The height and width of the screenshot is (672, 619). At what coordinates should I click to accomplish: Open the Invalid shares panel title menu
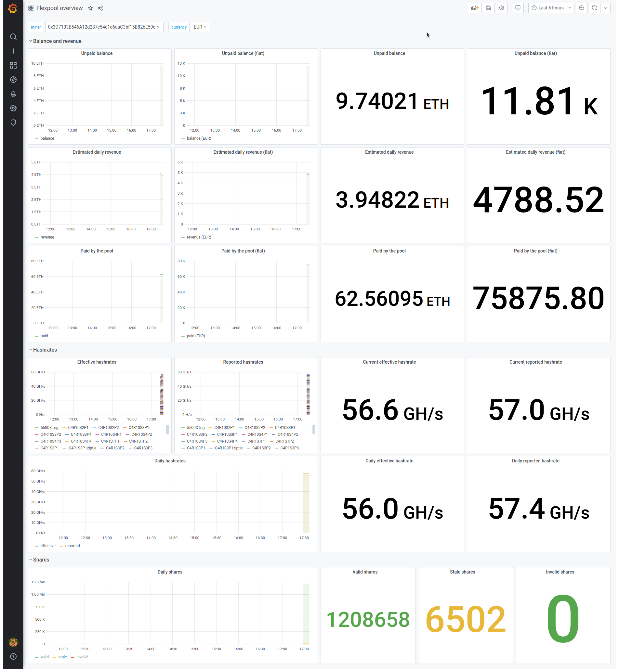560,573
